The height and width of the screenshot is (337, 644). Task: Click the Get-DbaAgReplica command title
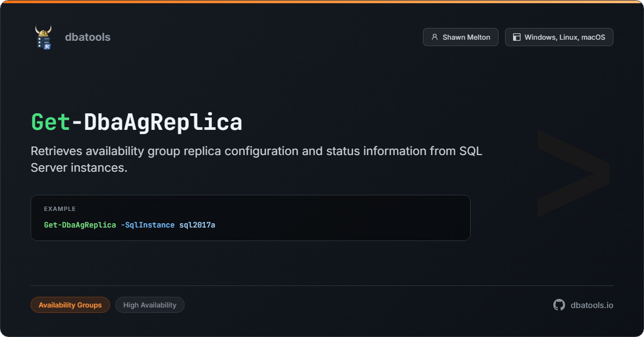click(137, 122)
